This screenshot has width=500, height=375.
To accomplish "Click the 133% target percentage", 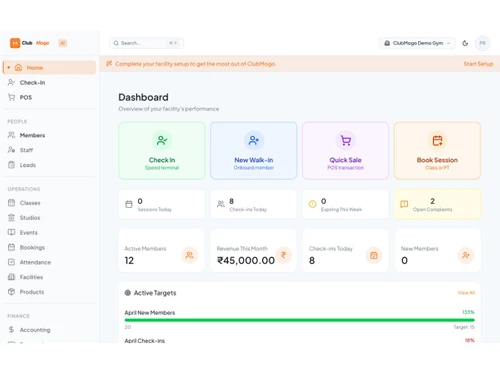I will [468, 312].
